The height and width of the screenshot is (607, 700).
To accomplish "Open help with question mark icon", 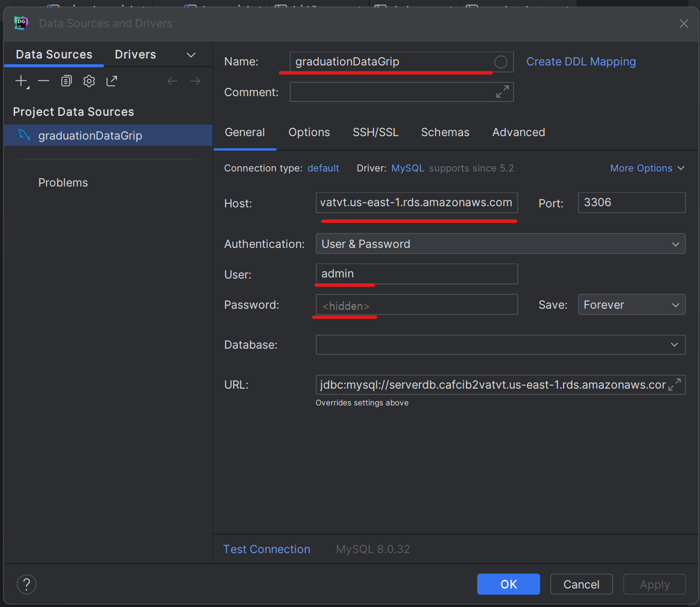I will tap(27, 584).
